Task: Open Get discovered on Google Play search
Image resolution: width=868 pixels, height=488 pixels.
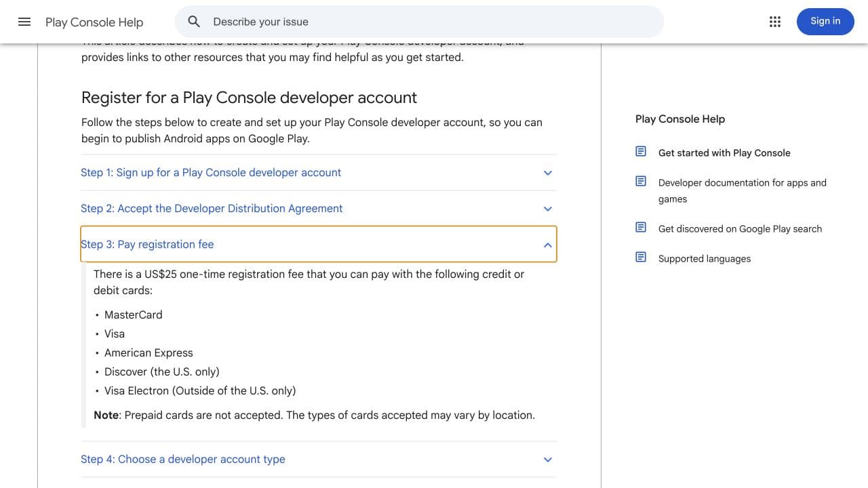Action: (740, 229)
